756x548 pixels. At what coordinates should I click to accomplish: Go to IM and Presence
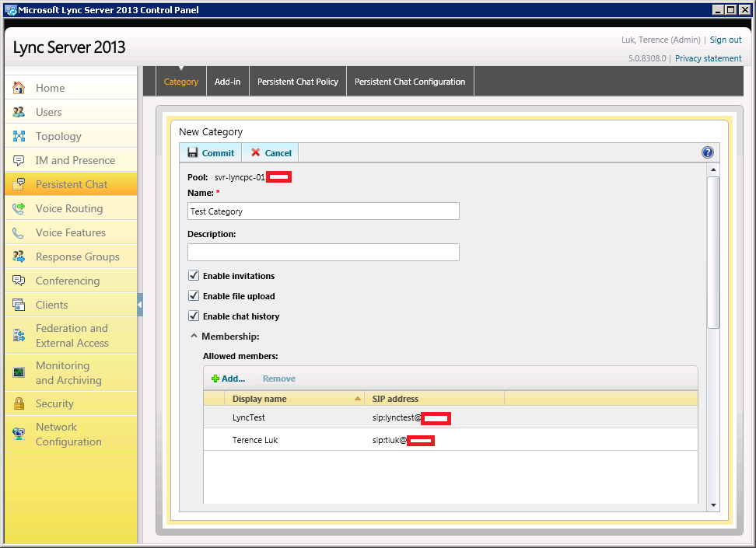point(71,160)
